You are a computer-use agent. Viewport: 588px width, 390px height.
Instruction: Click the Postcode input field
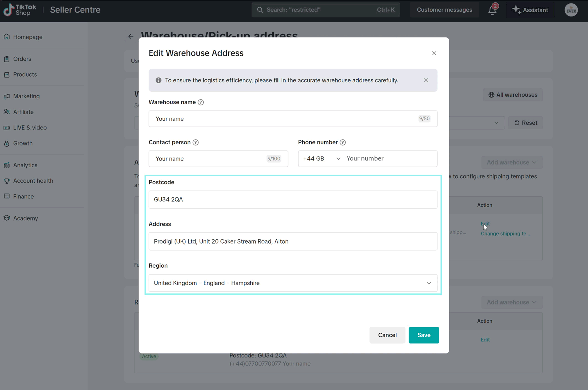(292, 199)
